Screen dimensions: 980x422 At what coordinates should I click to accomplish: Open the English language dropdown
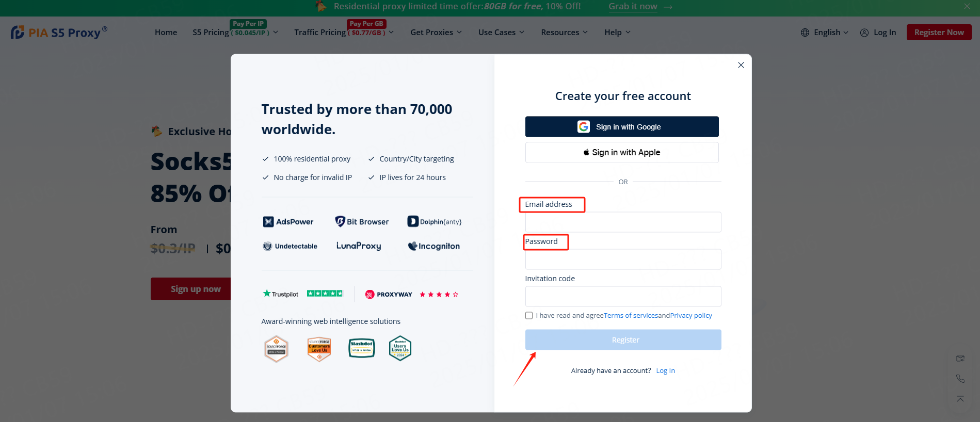click(830, 33)
